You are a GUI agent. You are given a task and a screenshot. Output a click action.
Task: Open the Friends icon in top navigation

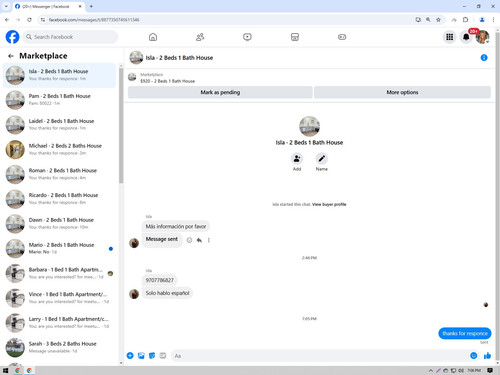[200, 37]
